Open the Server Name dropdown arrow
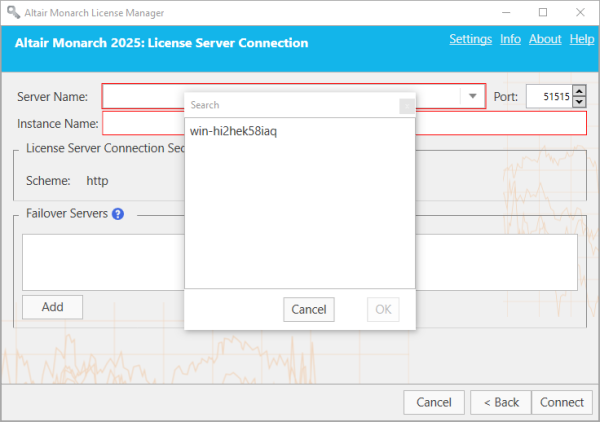 tap(473, 96)
